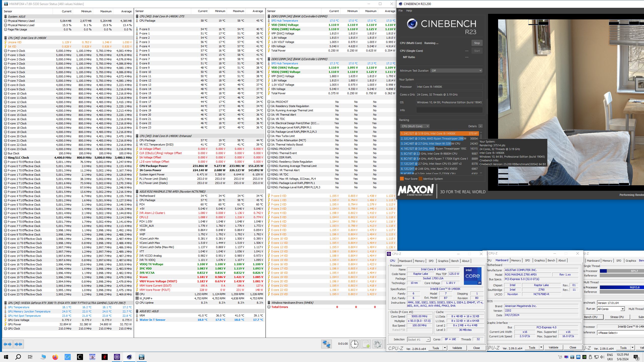Select VRM Vcore Voltage (VOUT) row
This screenshot has width=644, height=362.
pyautogui.click(x=200, y=281)
